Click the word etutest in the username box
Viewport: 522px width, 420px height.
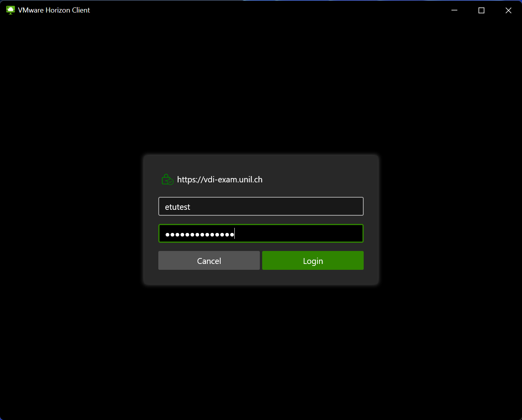tap(178, 207)
